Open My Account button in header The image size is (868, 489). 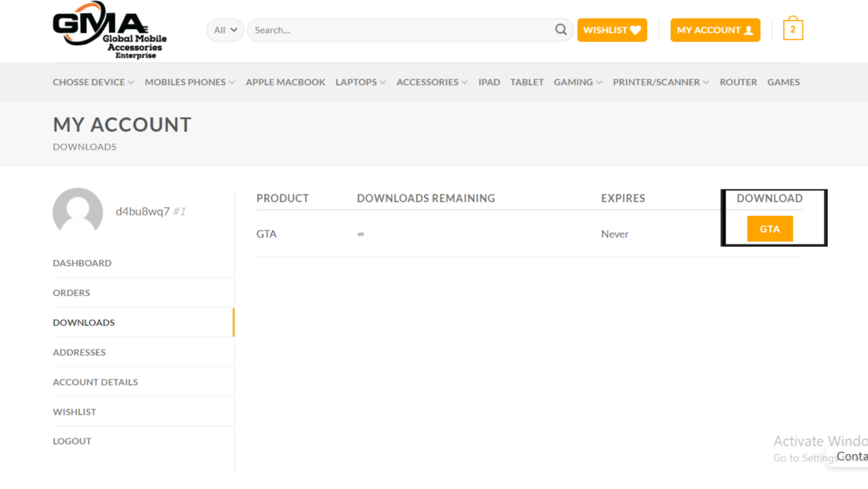tap(715, 30)
